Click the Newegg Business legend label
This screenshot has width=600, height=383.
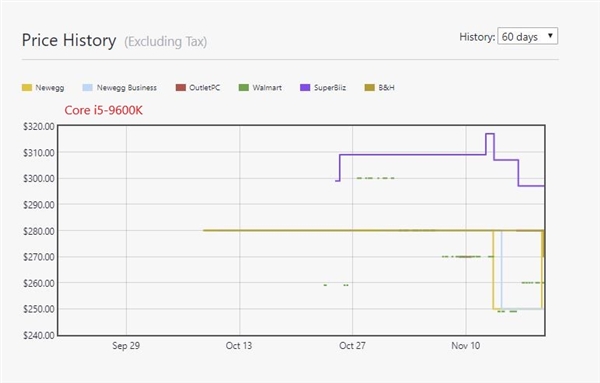[x=127, y=88]
